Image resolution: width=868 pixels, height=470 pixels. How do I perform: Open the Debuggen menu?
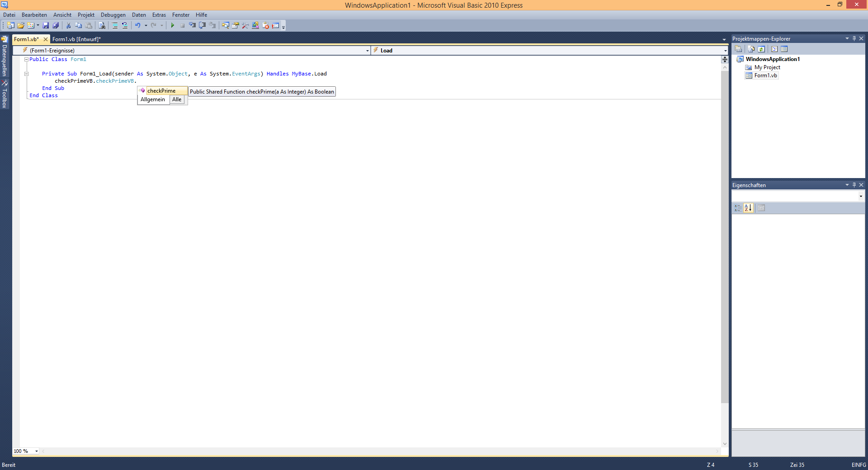[x=113, y=15]
